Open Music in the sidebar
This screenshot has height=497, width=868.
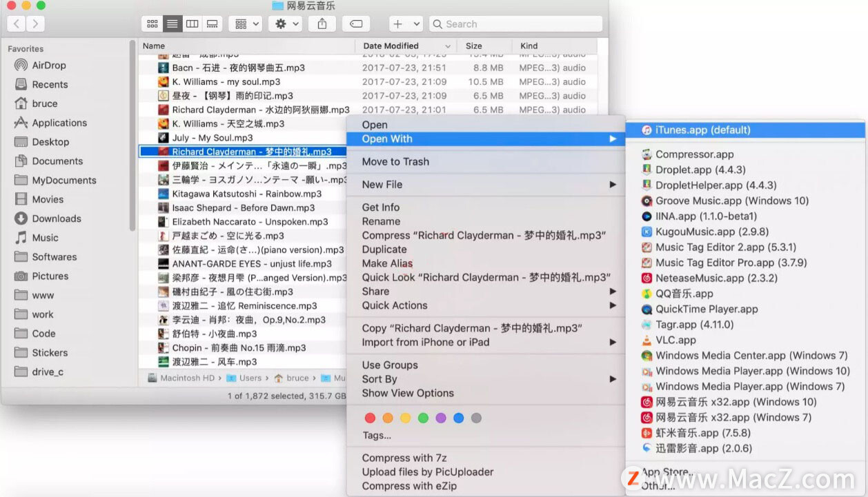[45, 238]
